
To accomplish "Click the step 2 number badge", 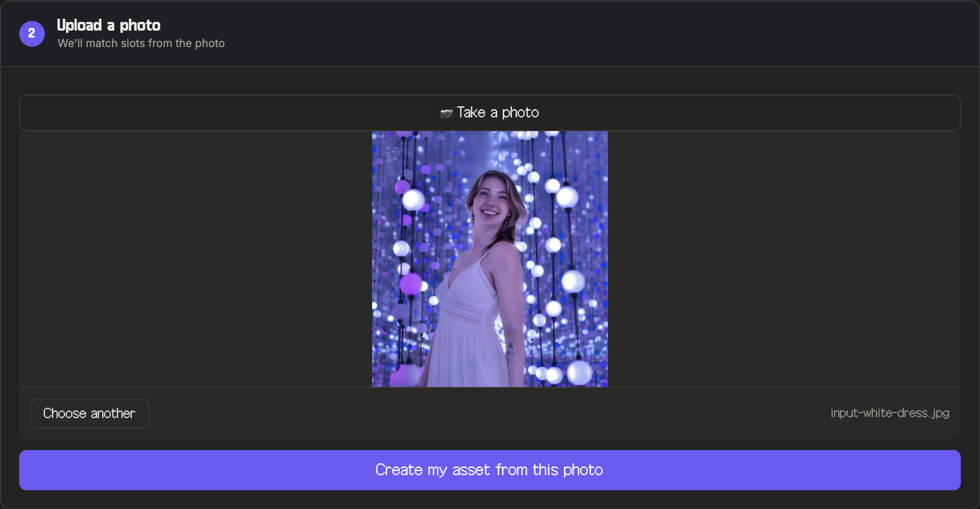I will [x=32, y=33].
